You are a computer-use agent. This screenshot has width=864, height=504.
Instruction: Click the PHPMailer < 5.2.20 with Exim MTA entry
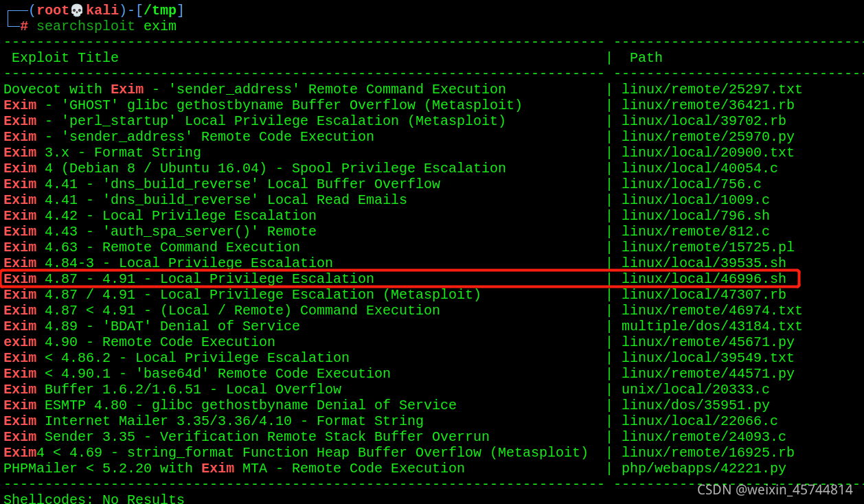[x=234, y=468]
